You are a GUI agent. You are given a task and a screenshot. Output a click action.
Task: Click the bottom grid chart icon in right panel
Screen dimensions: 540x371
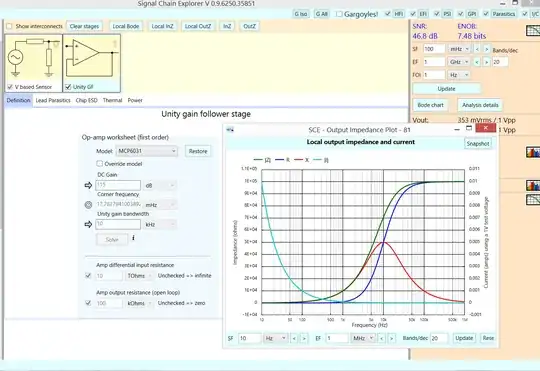pos(533,200)
